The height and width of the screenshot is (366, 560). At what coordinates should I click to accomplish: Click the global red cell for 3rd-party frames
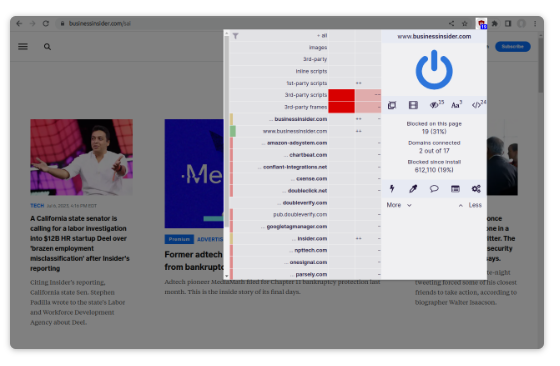(341, 107)
